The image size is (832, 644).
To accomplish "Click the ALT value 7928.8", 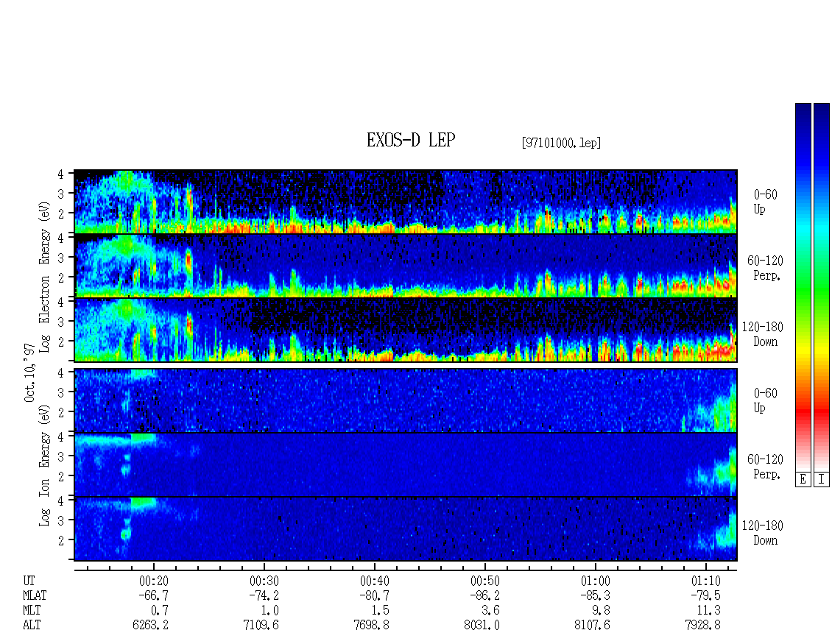I will (x=702, y=626).
